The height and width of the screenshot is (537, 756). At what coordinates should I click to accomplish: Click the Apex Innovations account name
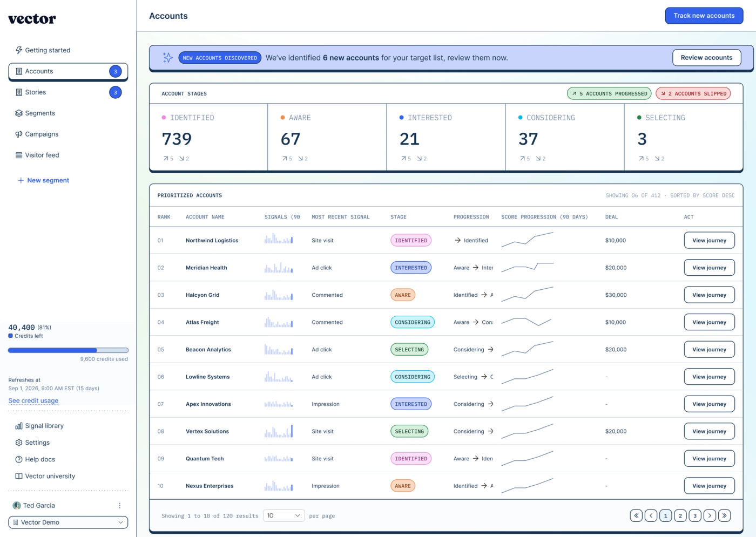click(208, 404)
